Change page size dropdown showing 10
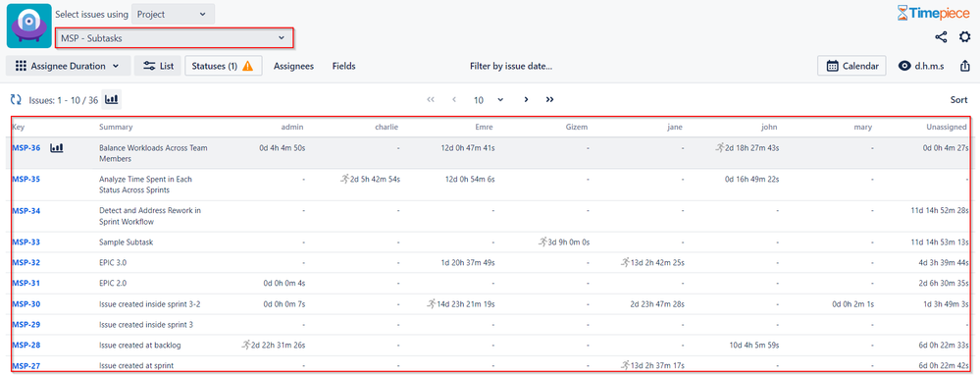The width and height of the screenshot is (980, 376). tap(489, 99)
